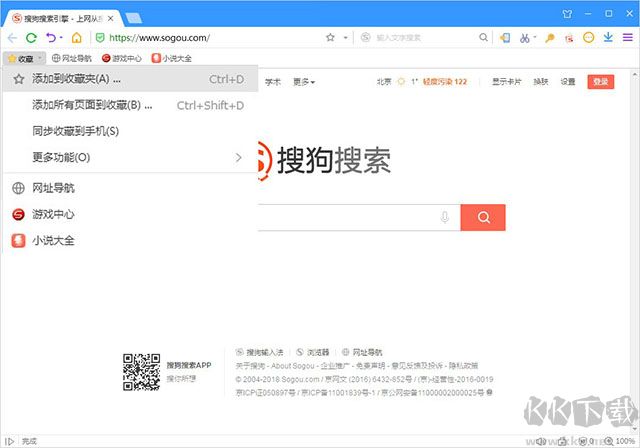Open 小说大全 in the bookmarks bar

tap(171, 58)
